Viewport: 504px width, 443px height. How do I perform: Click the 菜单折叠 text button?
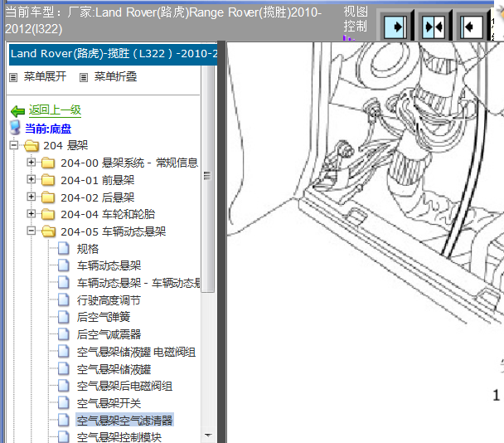(x=115, y=77)
